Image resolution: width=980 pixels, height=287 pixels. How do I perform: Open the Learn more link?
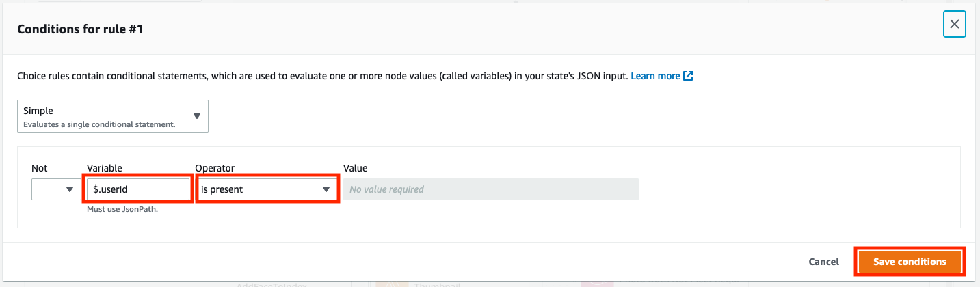pyautogui.click(x=655, y=76)
